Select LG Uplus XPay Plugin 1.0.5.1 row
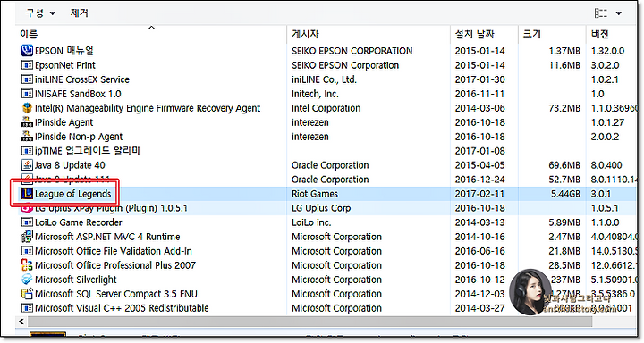Screen dimensions: 644x343 [326, 208]
